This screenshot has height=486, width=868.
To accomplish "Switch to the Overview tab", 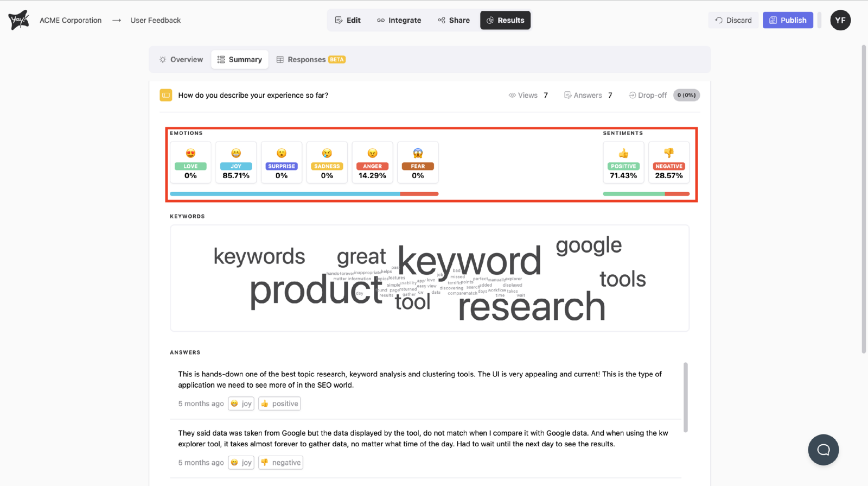I will (181, 60).
